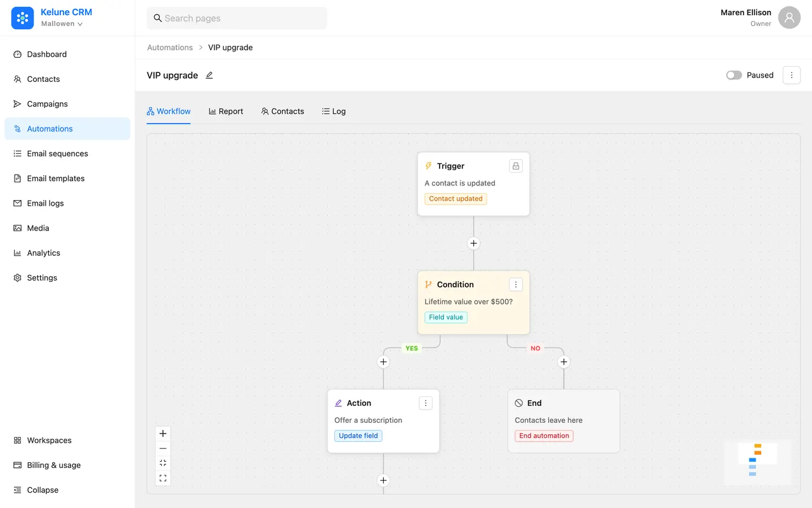812x508 pixels.
Task: Click the Contact updated tag
Action: point(455,199)
